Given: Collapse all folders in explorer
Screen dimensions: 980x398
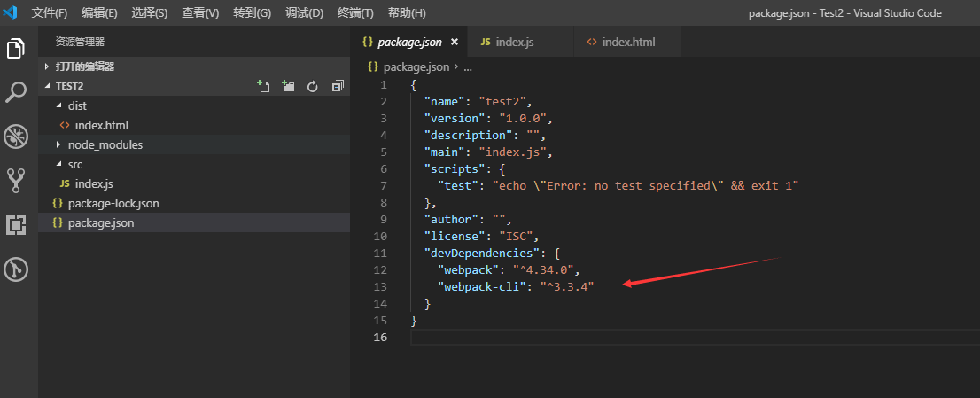Looking at the screenshot, I should point(338,86).
